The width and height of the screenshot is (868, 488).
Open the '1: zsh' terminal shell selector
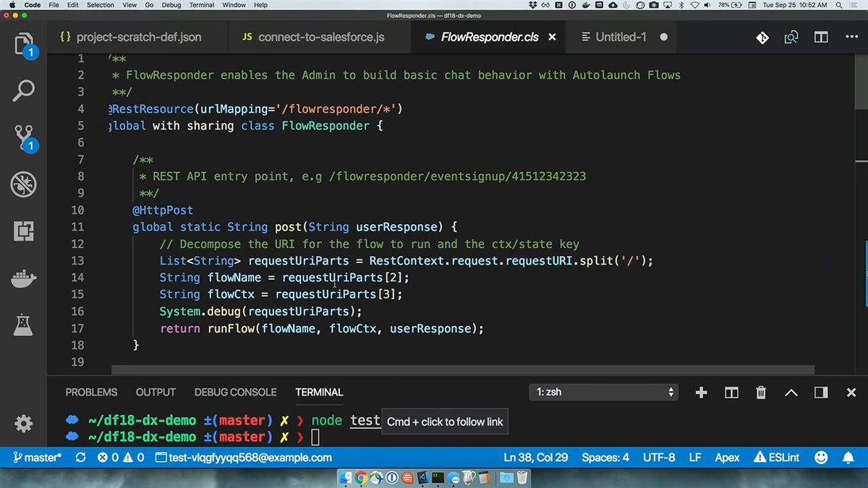point(603,392)
